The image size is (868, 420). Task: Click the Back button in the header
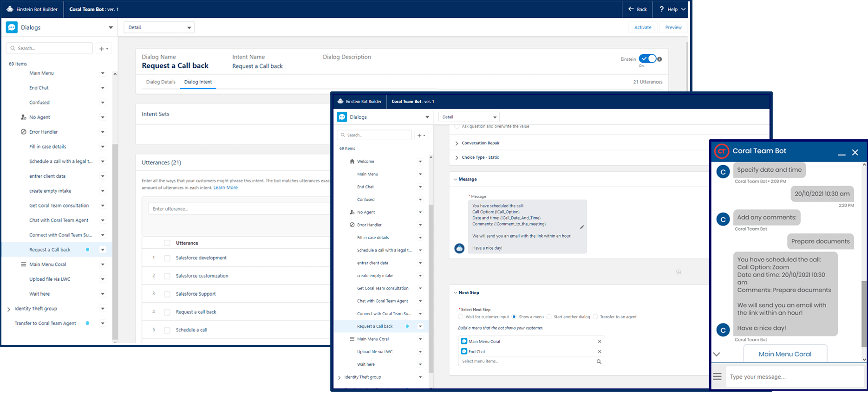click(x=637, y=9)
